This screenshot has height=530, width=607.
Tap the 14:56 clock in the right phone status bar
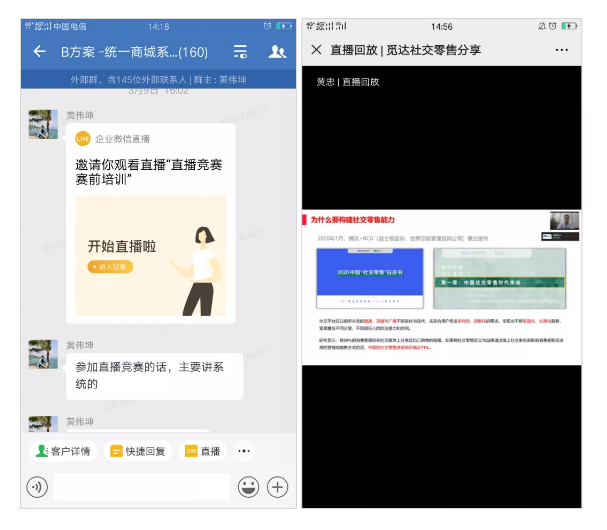coord(442,27)
